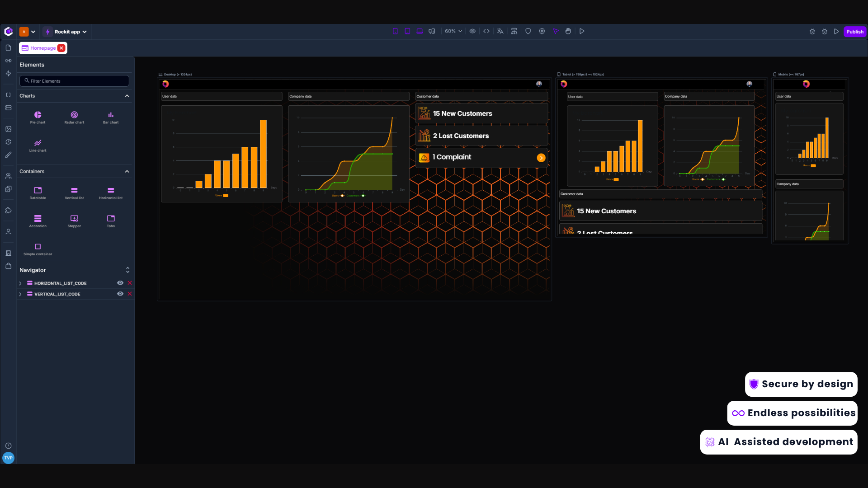This screenshot has height=488, width=868.
Task: Open the history clock icon in sidebar
Action: (x=8, y=142)
